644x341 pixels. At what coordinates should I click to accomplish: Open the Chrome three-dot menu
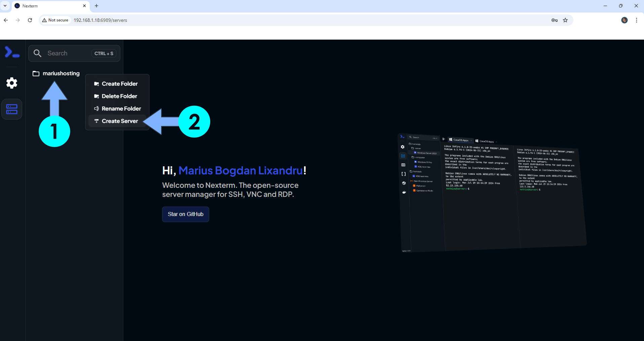tap(637, 20)
